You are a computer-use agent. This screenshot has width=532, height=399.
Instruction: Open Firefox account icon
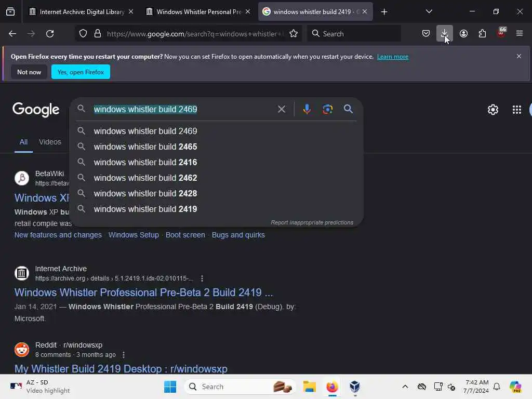tap(463, 34)
